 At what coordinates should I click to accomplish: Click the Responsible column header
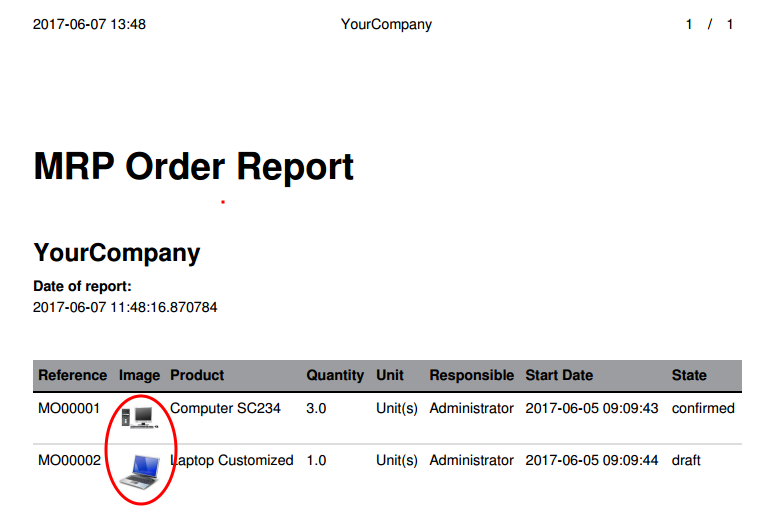point(472,376)
